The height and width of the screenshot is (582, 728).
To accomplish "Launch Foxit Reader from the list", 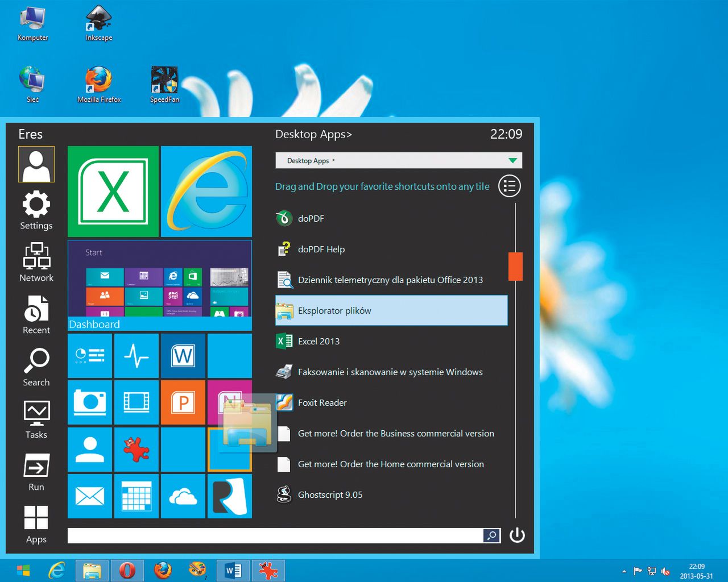I will tap(391, 402).
